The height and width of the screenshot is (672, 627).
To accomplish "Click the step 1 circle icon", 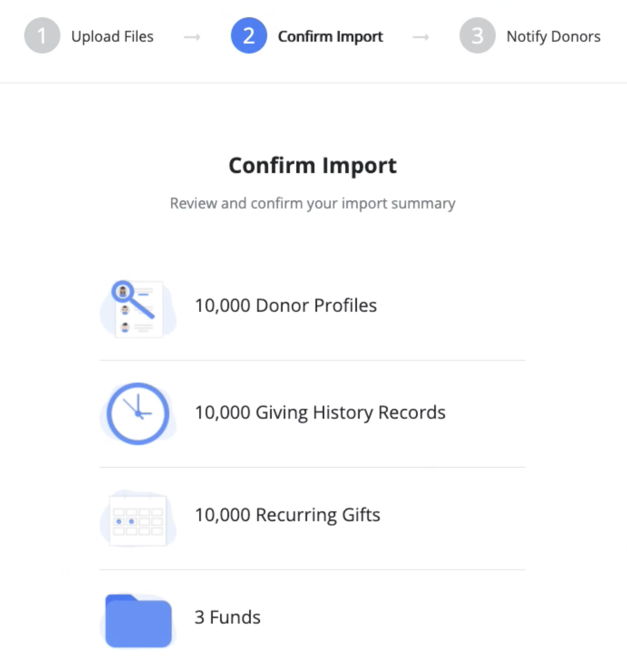I will (x=42, y=36).
